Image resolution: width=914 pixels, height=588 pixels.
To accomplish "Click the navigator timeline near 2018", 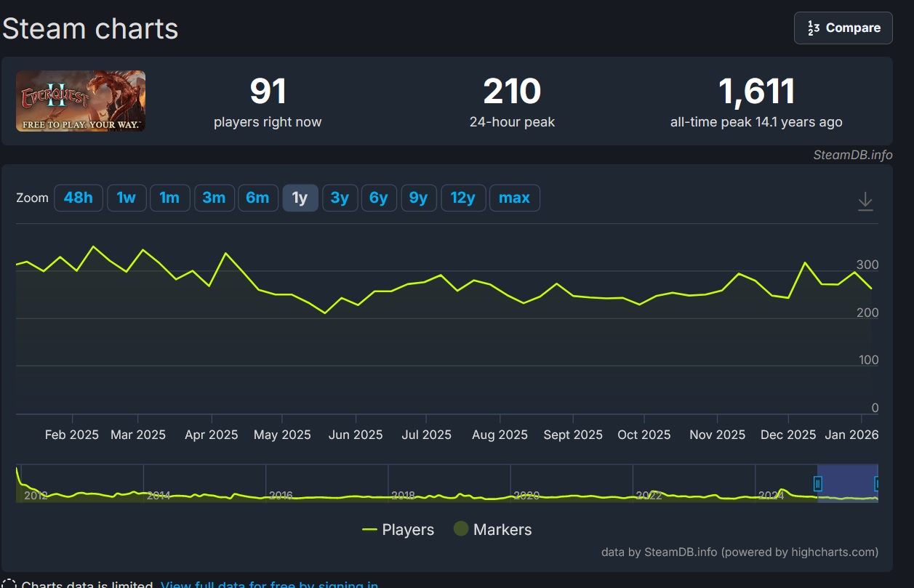I will [403, 495].
